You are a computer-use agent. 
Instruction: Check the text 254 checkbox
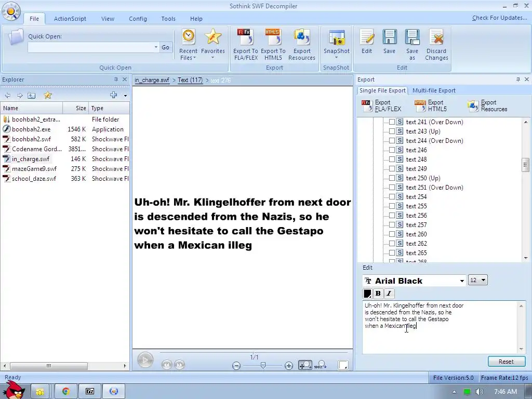pyautogui.click(x=392, y=197)
